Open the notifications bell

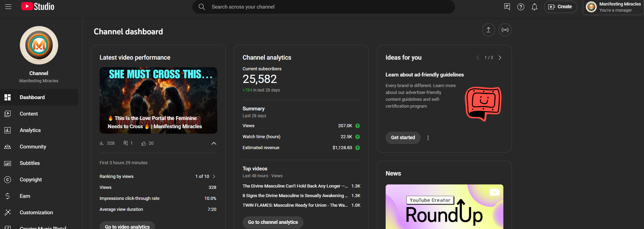534,7
